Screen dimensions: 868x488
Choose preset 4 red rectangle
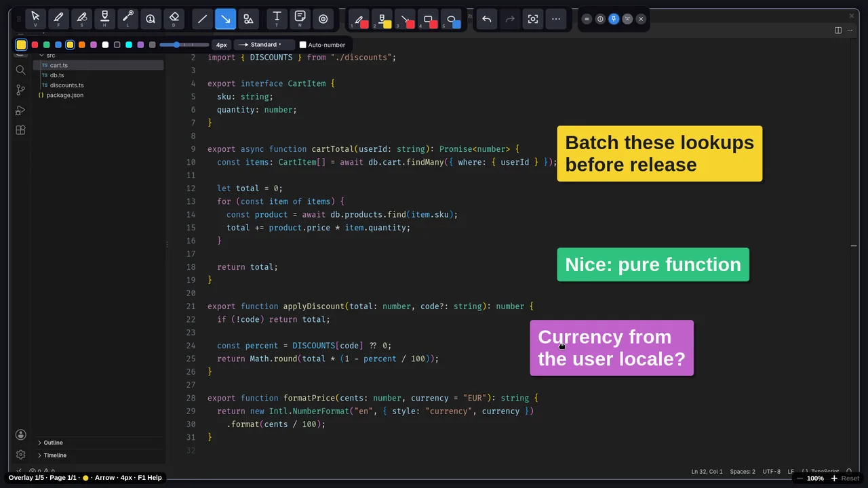(x=429, y=19)
